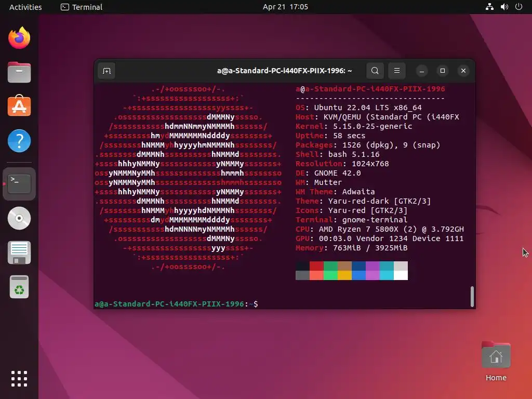Click 'bash 5.1.16' shell value

pyautogui.click(x=353, y=154)
